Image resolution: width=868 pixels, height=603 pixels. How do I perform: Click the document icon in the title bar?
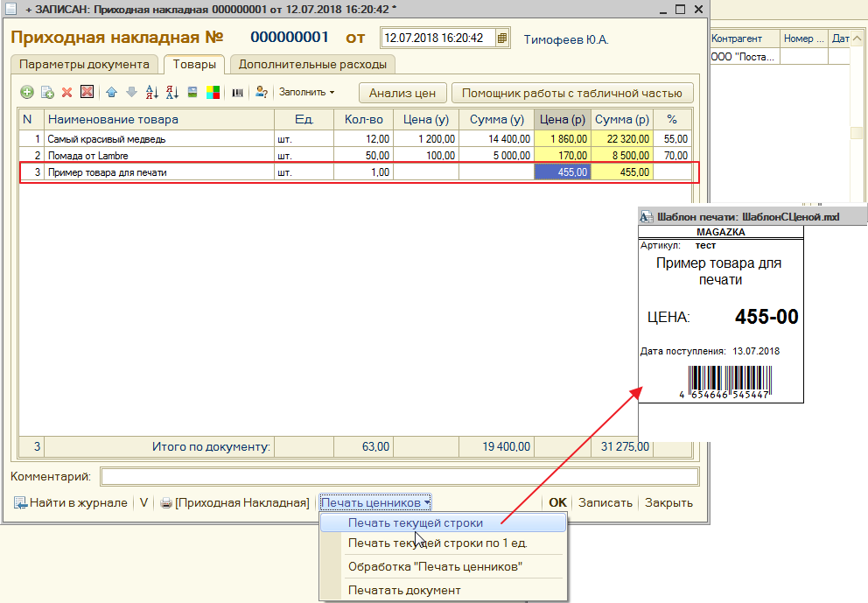click(x=10, y=10)
